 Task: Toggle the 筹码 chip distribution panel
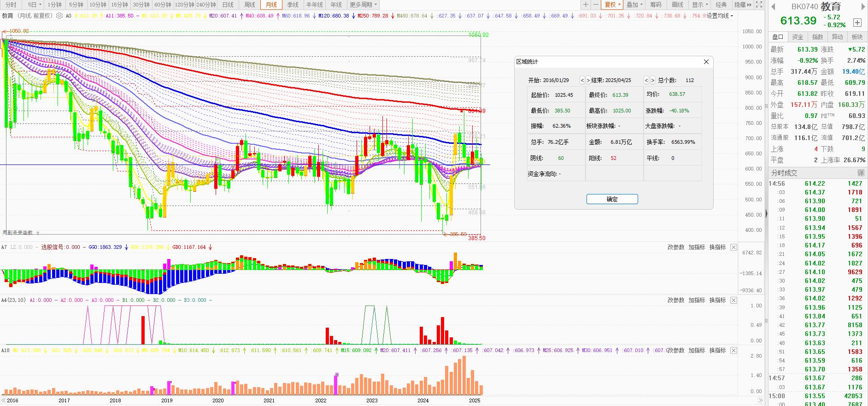656,5
